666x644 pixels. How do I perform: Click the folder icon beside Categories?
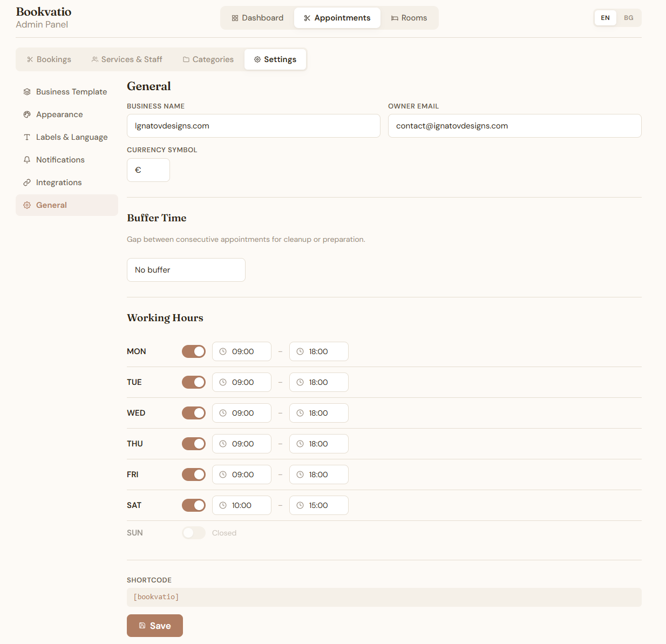click(x=186, y=59)
